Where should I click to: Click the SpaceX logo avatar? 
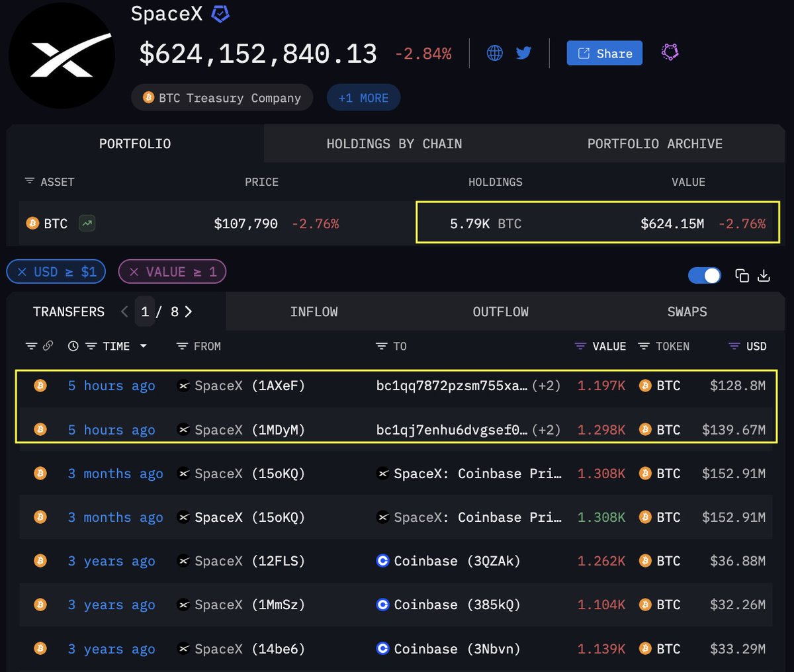click(x=62, y=56)
